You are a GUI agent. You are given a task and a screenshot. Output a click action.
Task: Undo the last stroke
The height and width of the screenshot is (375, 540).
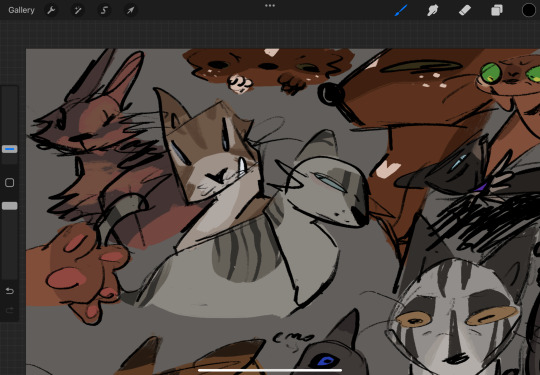(10, 291)
